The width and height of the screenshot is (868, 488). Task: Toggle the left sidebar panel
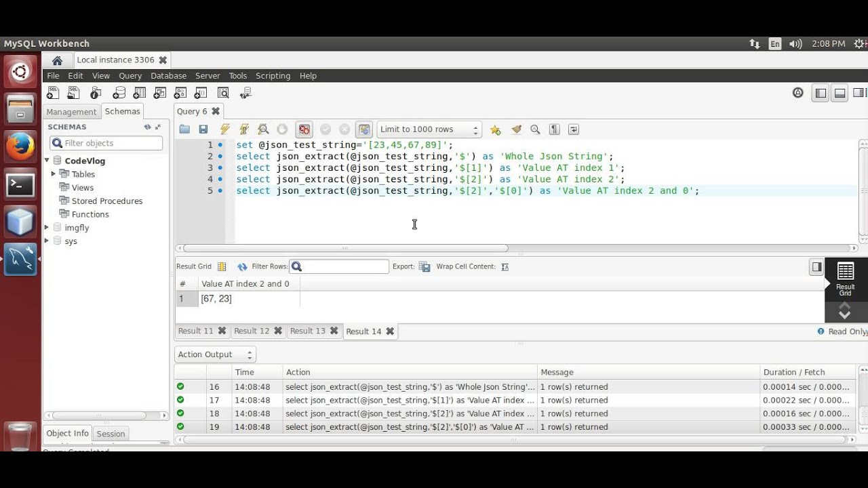(821, 93)
